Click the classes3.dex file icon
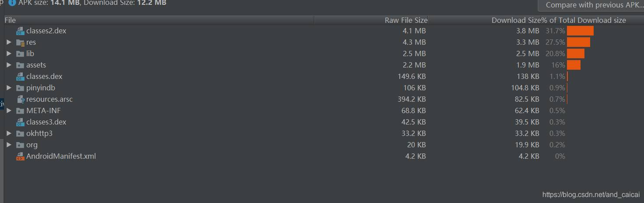This screenshot has height=203, width=644. pyautogui.click(x=20, y=122)
